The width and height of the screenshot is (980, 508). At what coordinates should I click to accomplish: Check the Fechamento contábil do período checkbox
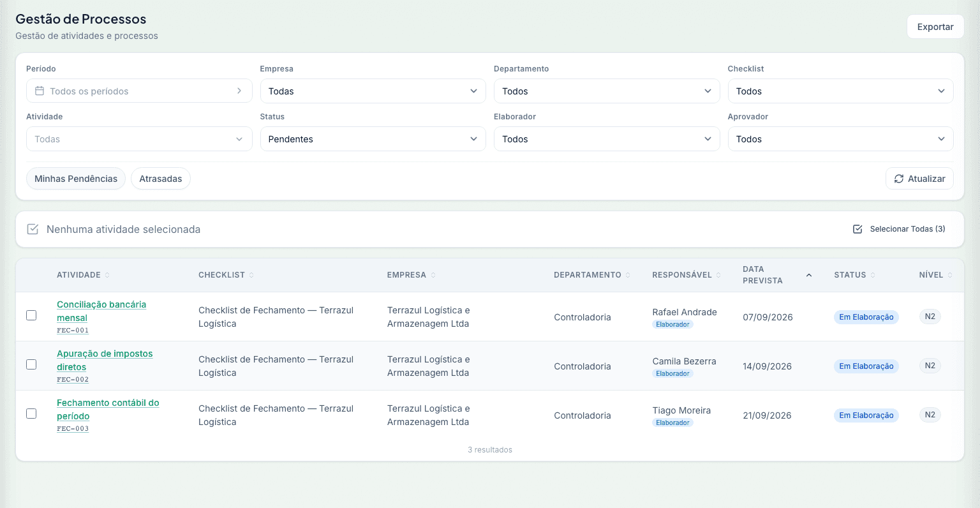click(x=31, y=414)
